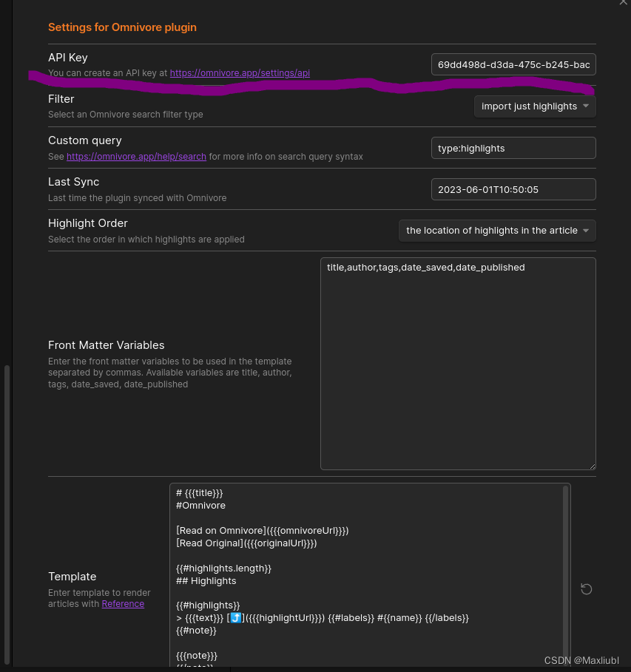Click the Filter dropdown arrow icon
The image size is (631, 672).
pyautogui.click(x=585, y=106)
